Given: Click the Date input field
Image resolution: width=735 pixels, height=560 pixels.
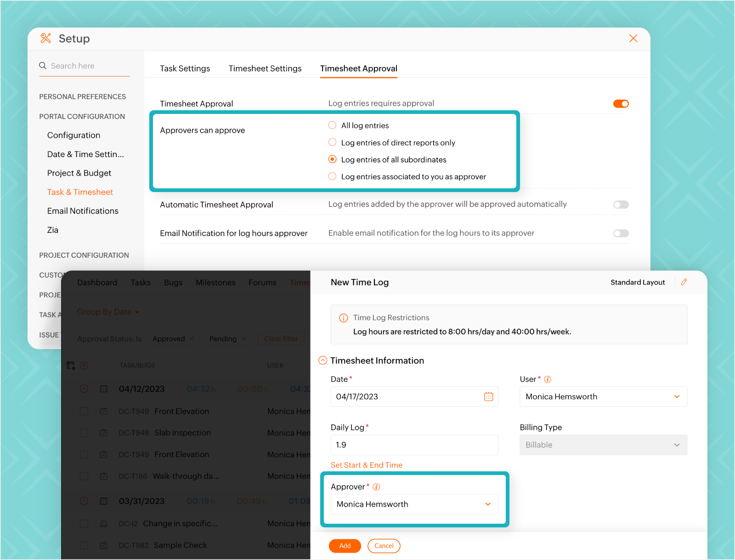Looking at the screenshot, I should [414, 396].
